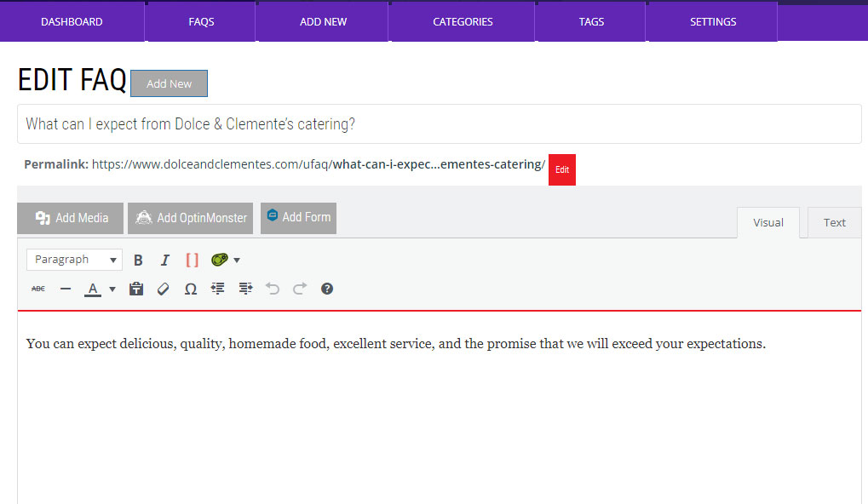The image size is (868, 504).
Task: Open the Tags tab
Action: pyautogui.click(x=591, y=22)
